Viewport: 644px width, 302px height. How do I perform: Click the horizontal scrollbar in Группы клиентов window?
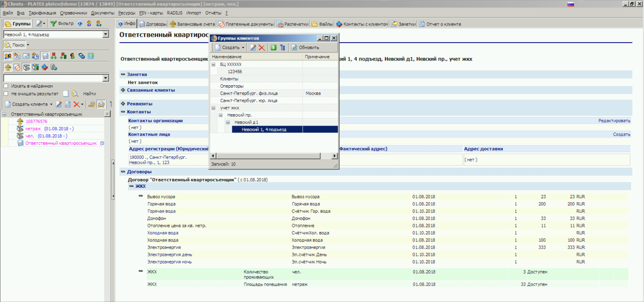tap(268, 156)
